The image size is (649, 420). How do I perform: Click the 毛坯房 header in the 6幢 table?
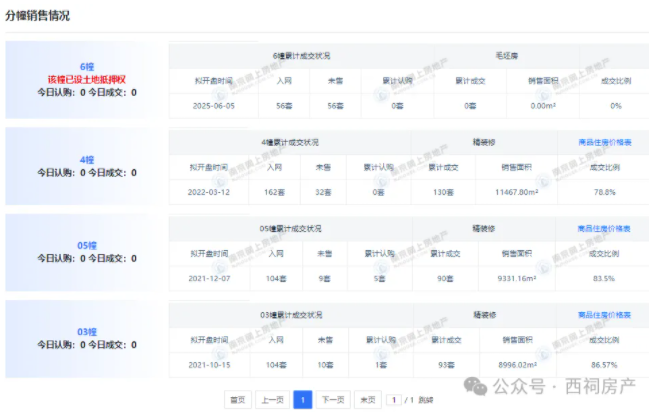(x=490, y=56)
